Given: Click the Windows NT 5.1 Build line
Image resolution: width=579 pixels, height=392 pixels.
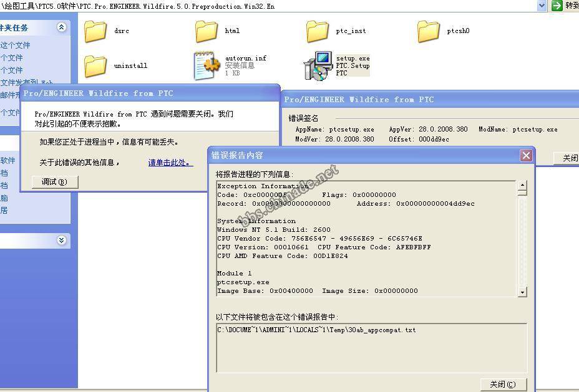Looking at the screenshot, I should [274, 230].
